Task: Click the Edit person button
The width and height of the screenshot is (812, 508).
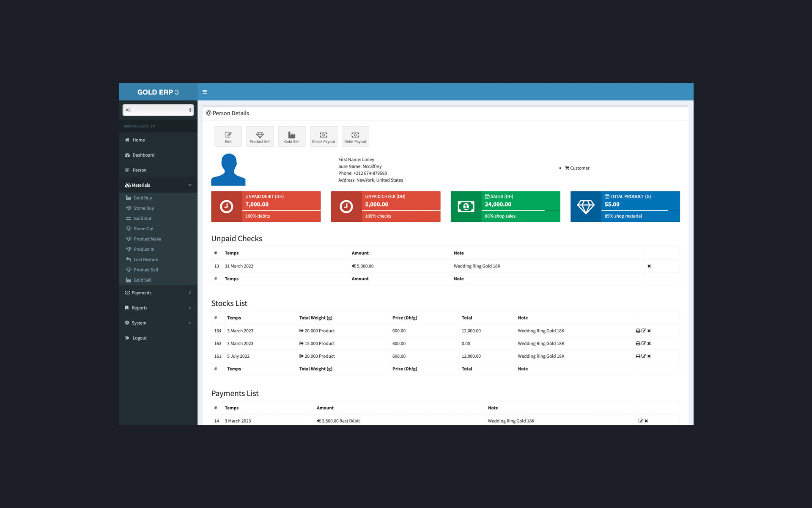Action: click(228, 137)
